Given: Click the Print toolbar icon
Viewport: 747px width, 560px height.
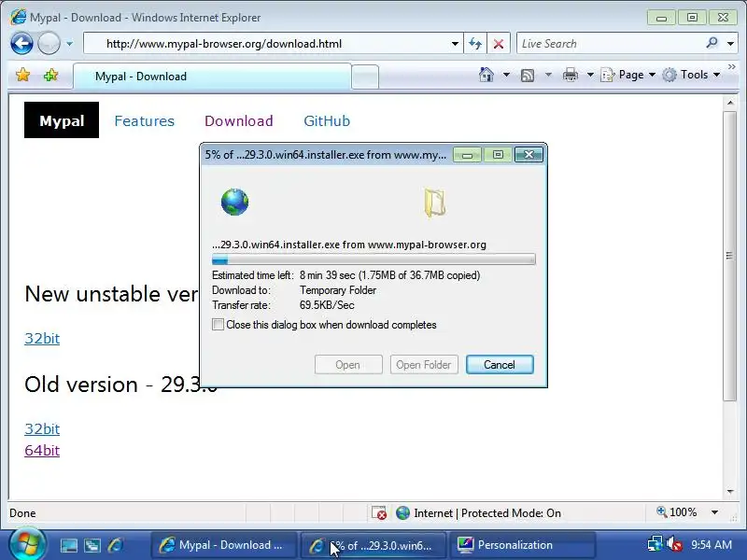Looking at the screenshot, I should click(x=571, y=75).
